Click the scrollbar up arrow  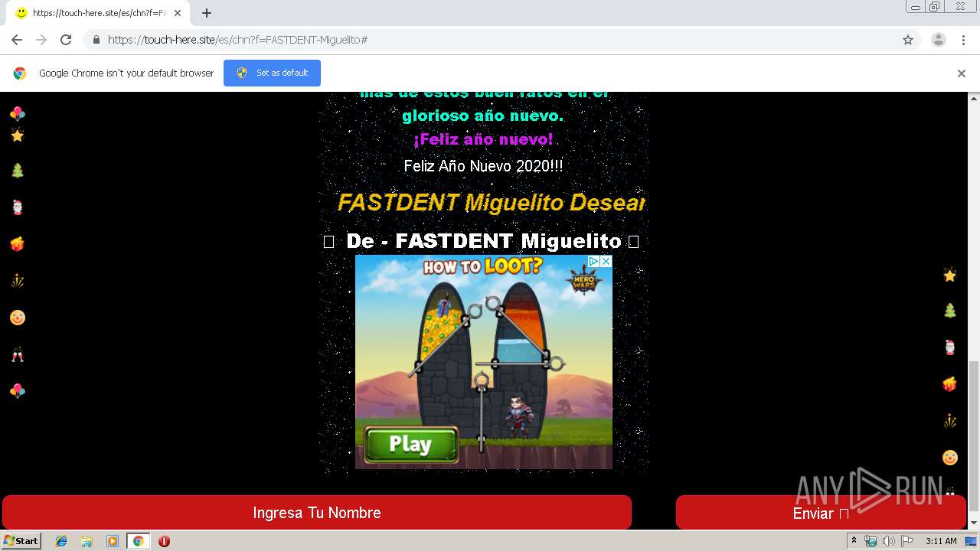[x=974, y=98]
